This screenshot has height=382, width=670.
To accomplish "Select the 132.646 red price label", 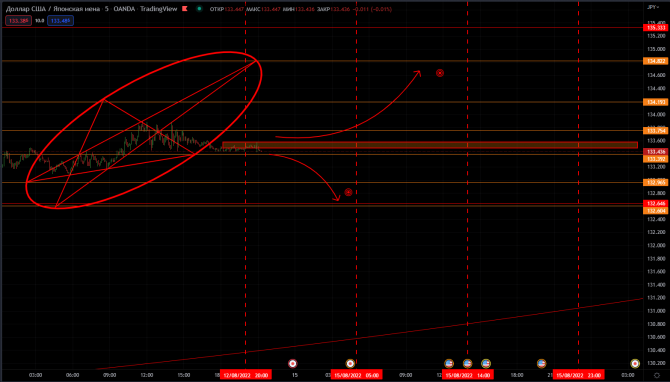I will pyautogui.click(x=656, y=203).
